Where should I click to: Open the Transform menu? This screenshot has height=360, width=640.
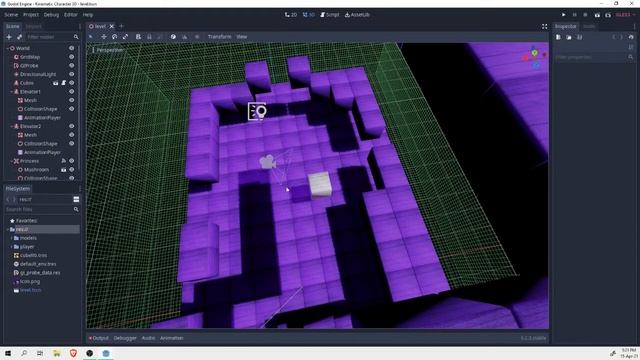pos(219,37)
